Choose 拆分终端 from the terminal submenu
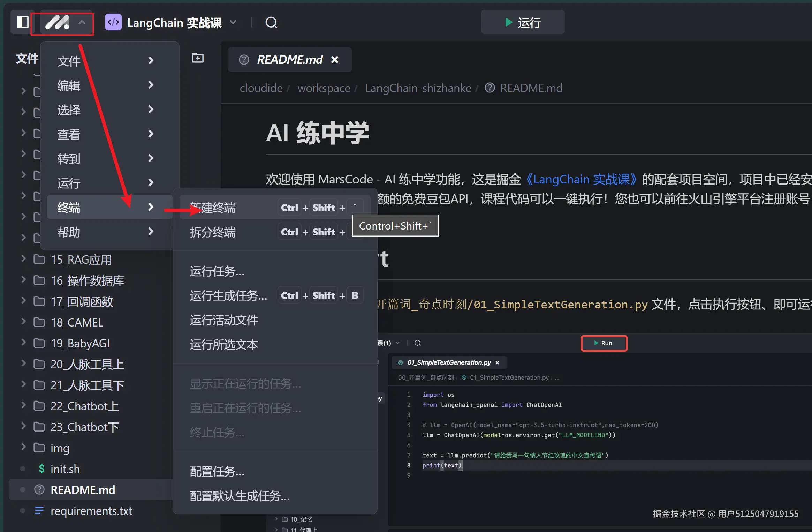Screen dimensions: 812x532 click(x=213, y=232)
